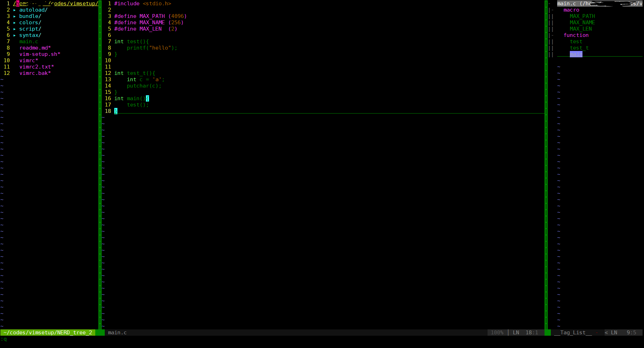Place cursor on MAX_NAME define line

149,22
